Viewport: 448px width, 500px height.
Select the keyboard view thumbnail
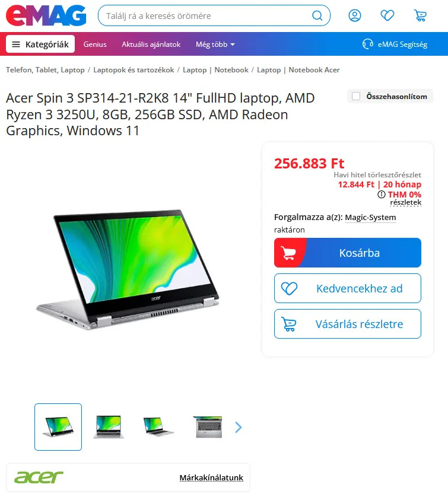209,427
